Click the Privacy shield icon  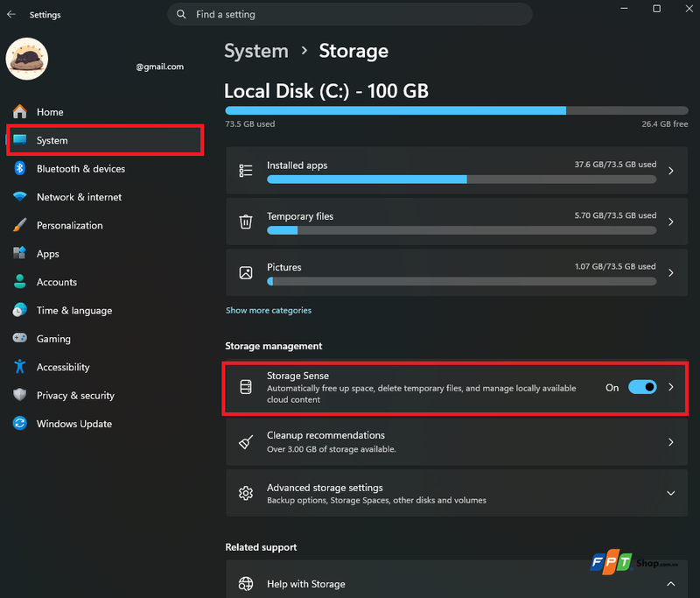point(19,395)
